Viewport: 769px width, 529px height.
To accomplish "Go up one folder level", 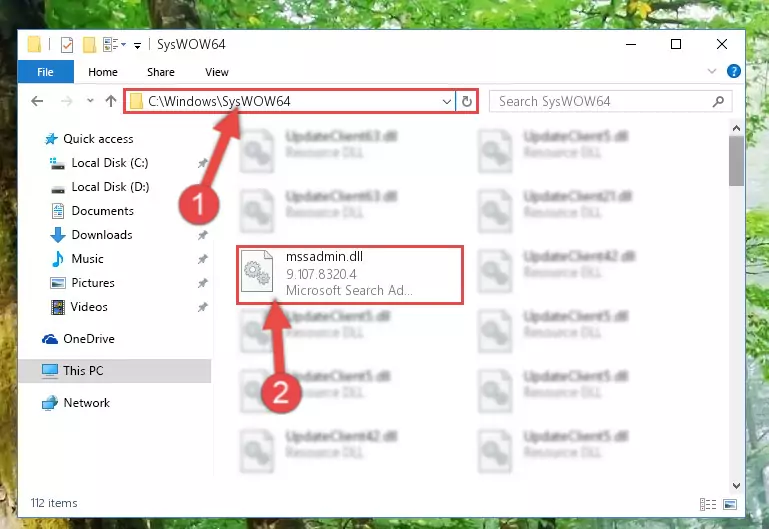I will (111, 101).
